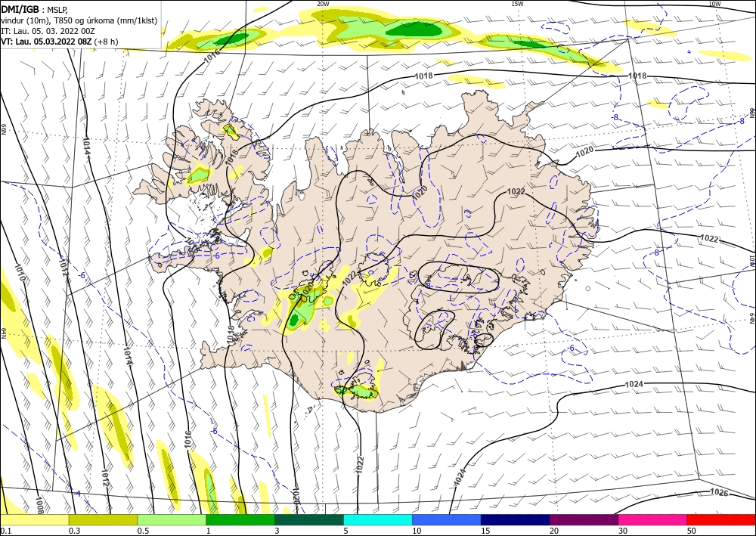Click the legend value '0.5'
This screenshot has height=536, width=756.
143,531
